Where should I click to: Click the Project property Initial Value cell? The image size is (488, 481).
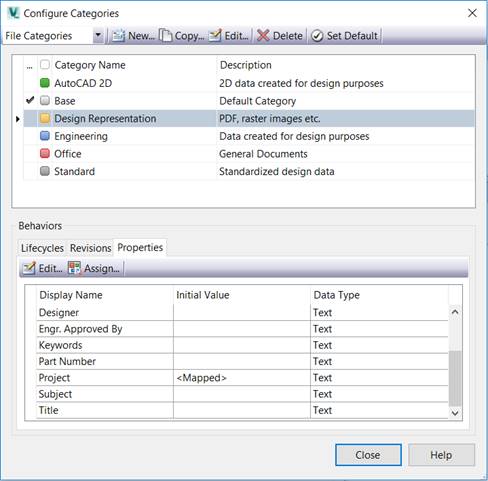click(x=242, y=378)
